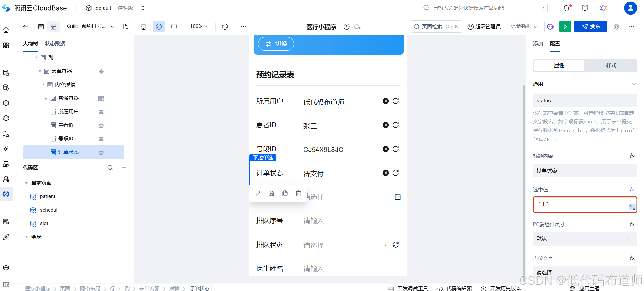
Task: Expand the 全局 code section
Action: pyautogui.click(x=26, y=237)
